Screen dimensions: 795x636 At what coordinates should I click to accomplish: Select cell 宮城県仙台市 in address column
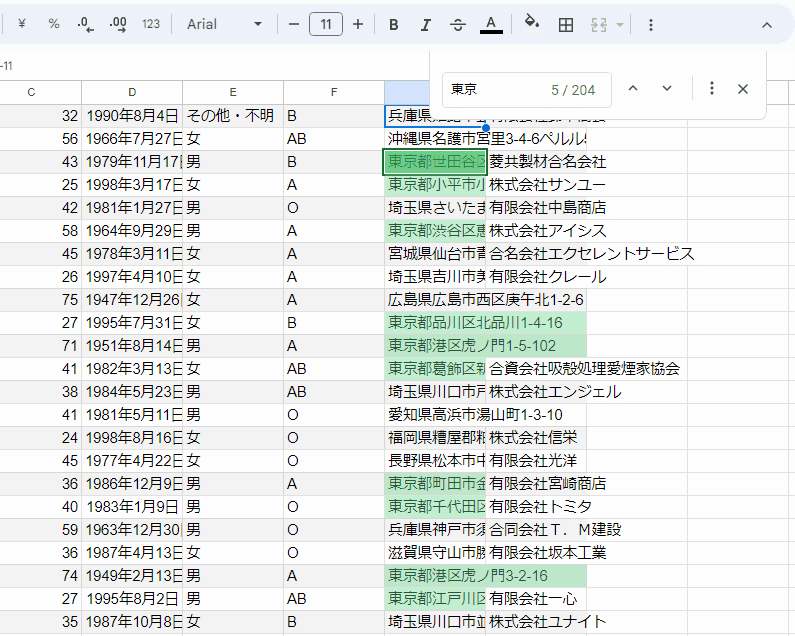tap(435, 254)
